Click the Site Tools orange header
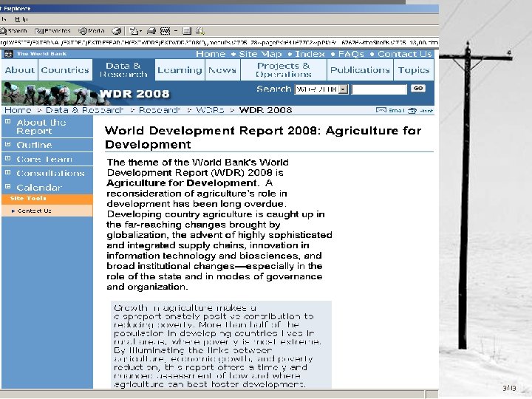Image resolution: width=532 pixels, height=399 pixels. click(47, 199)
